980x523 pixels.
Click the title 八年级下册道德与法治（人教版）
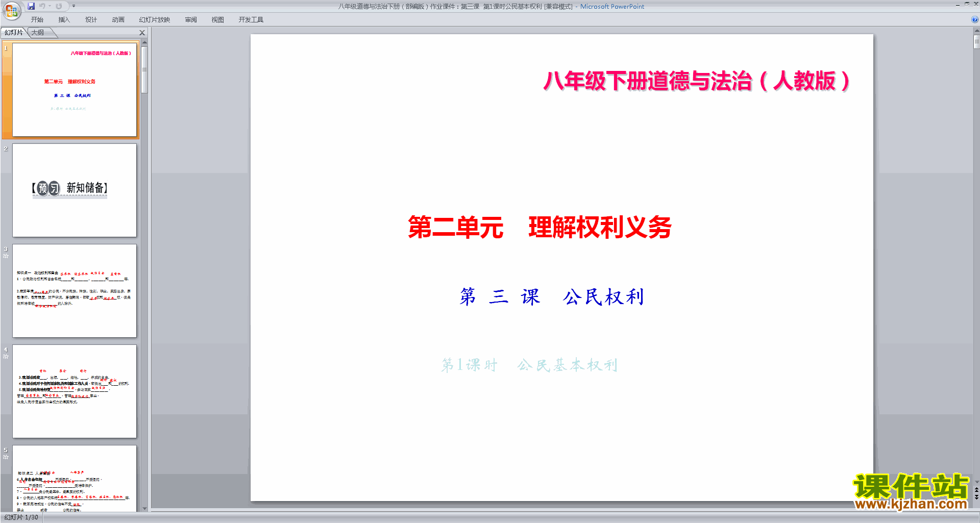[697, 81]
